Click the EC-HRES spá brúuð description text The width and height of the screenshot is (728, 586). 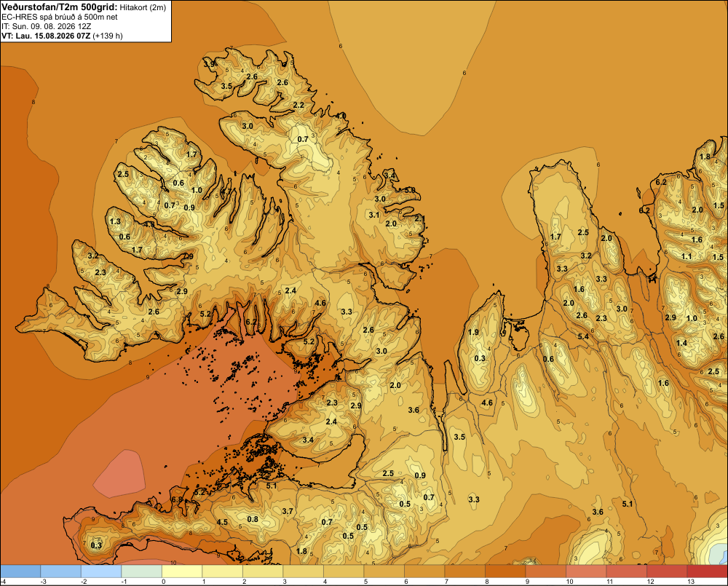coord(60,17)
